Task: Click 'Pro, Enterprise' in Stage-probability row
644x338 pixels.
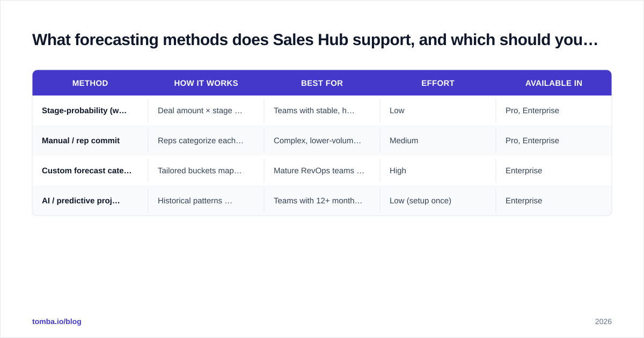Action: (554, 111)
